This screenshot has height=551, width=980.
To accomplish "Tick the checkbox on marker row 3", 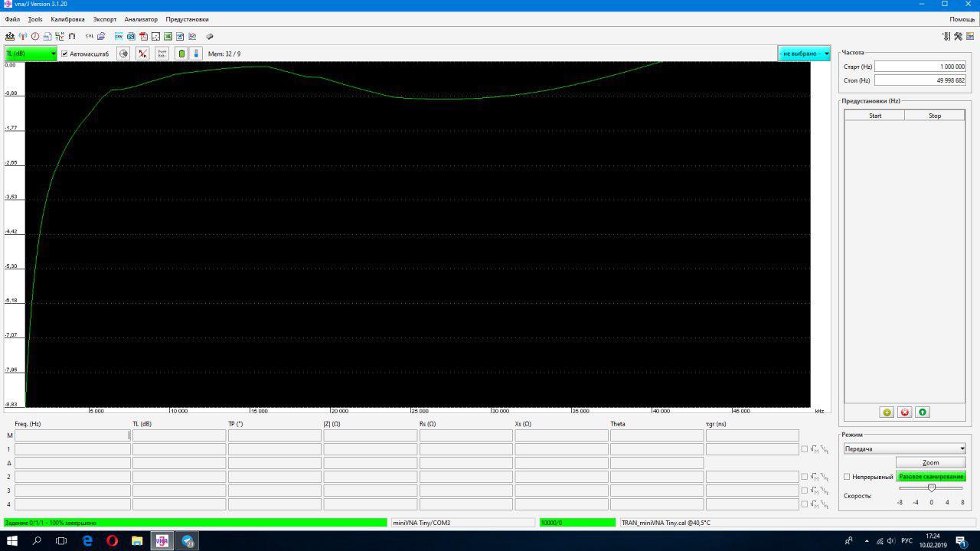I will tap(804, 491).
